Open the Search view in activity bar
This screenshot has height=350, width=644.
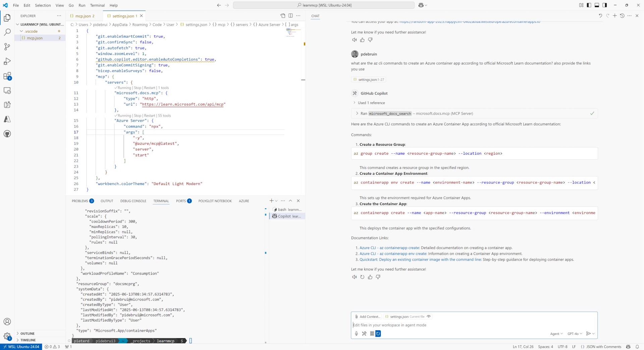[7, 32]
